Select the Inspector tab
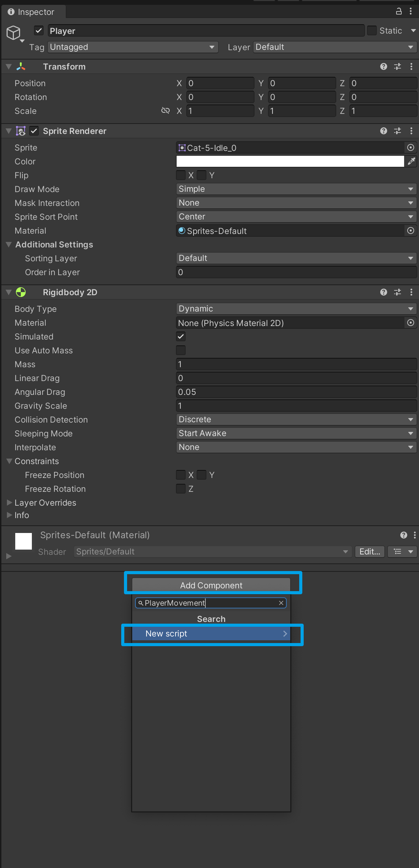 click(31, 12)
